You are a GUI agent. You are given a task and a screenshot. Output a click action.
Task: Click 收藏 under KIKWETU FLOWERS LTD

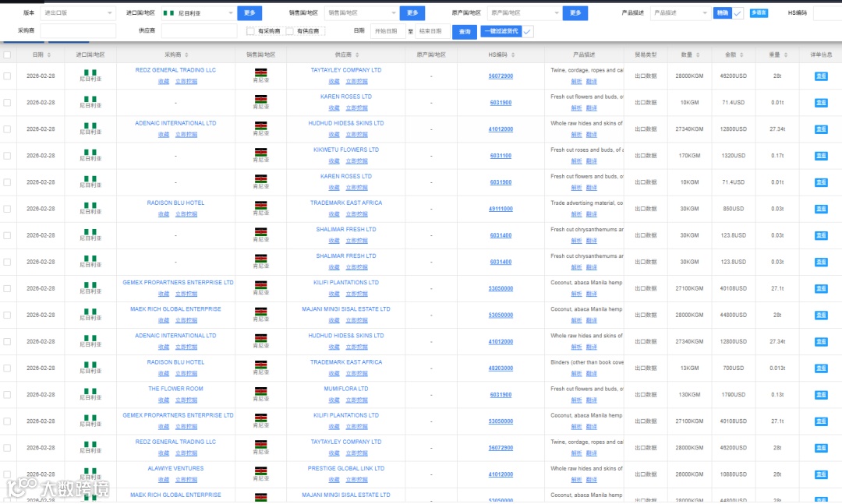334,161
